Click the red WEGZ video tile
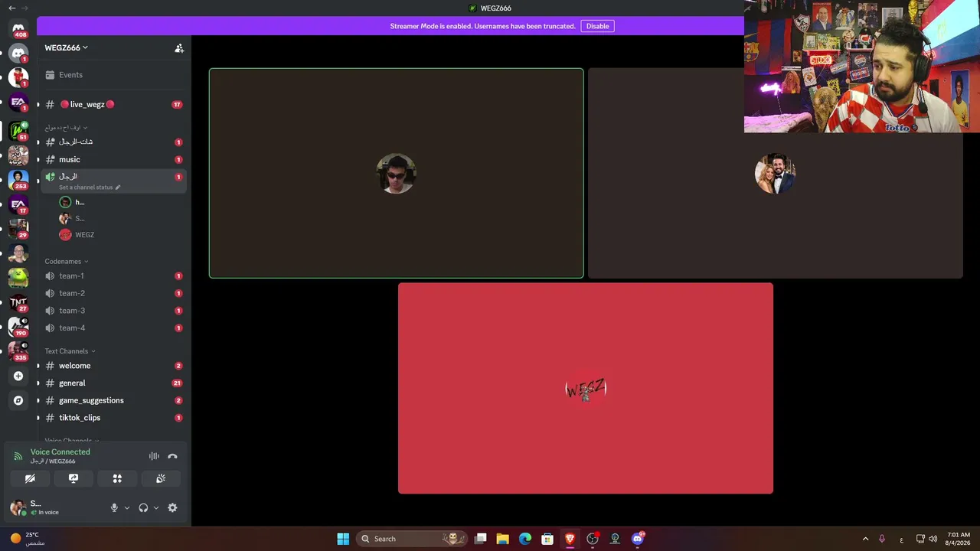 586,388
